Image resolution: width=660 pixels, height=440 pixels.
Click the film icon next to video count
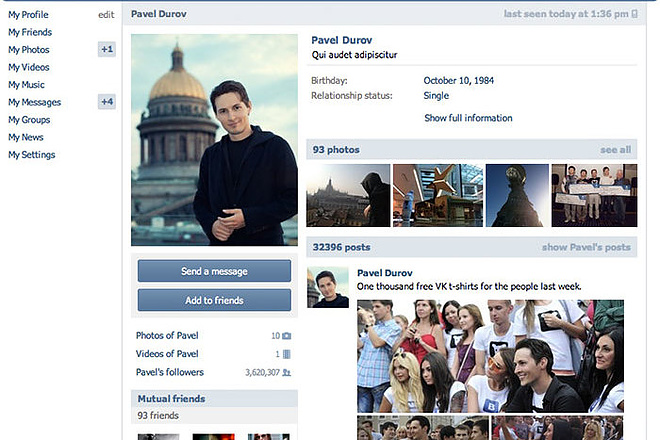[x=287, y=354]
